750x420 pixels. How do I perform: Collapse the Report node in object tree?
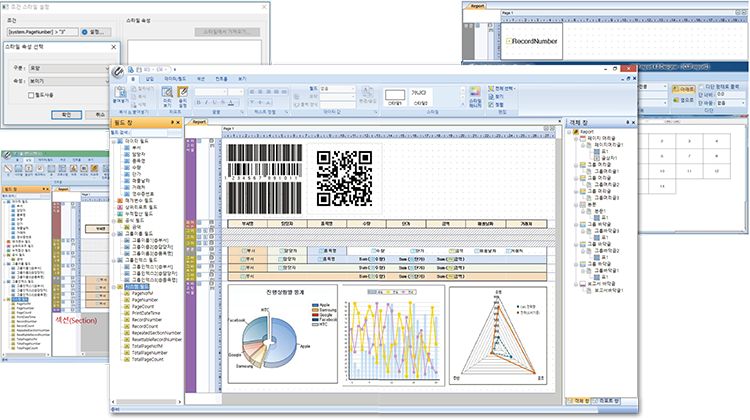[569, 132]
